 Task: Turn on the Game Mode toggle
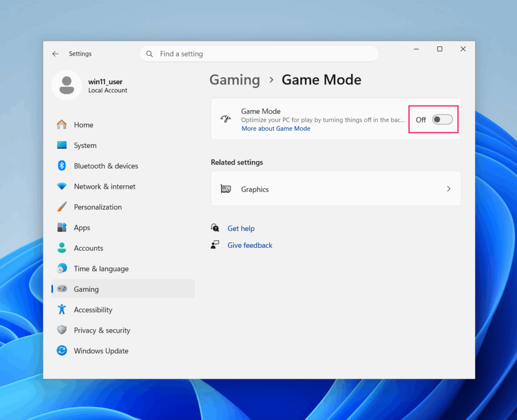[x=442, y=119]
